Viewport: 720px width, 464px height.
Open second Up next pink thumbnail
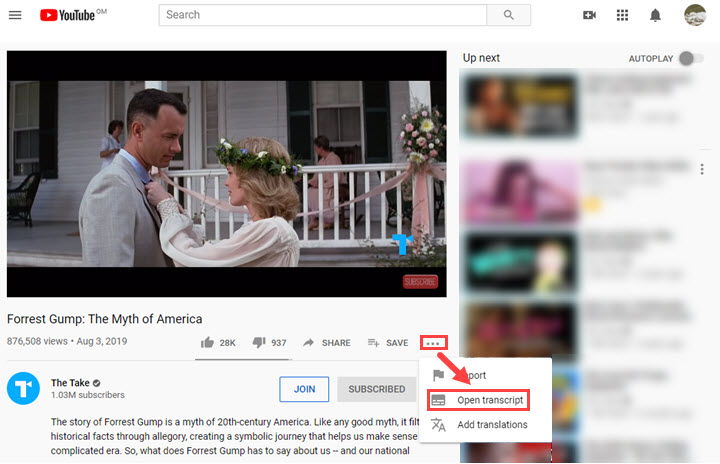pyautogui.click(x=520, y=192)
